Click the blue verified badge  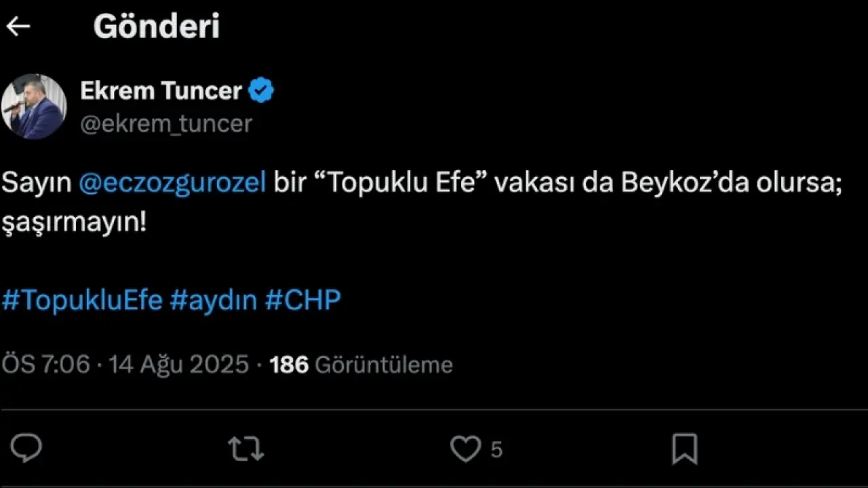(x=261, y=91)
